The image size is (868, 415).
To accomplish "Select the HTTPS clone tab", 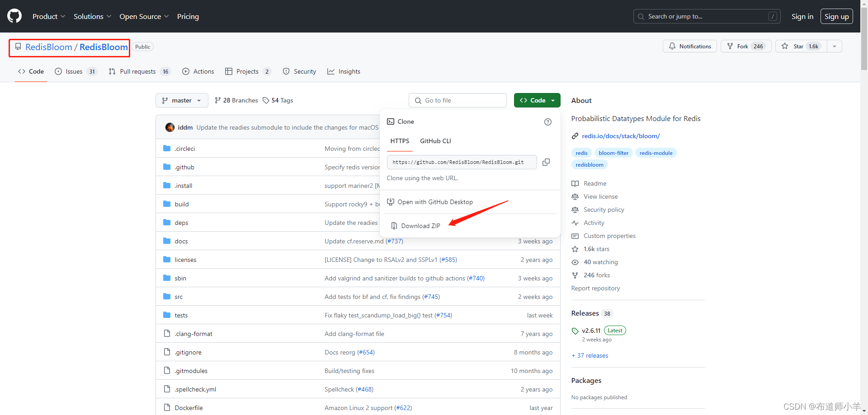I will [x=400, y=141].
